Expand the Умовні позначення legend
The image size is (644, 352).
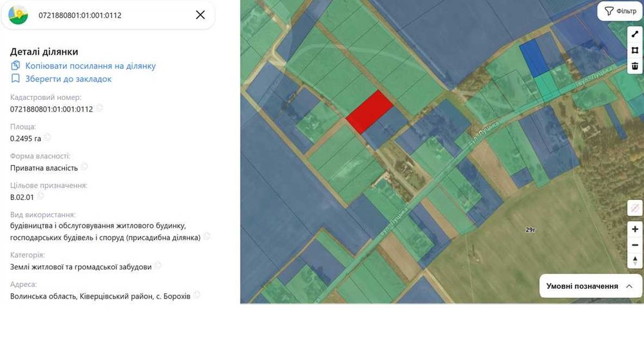tap(591, 286)
